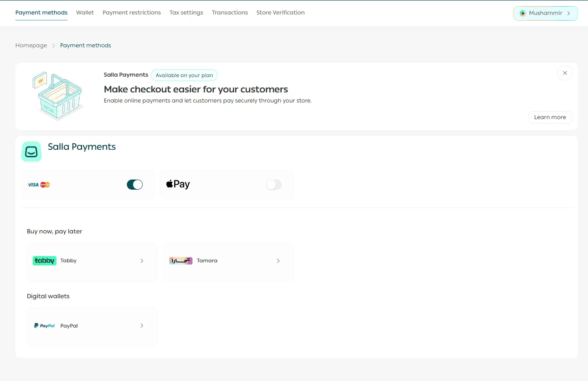Click the Learn more button
The image size is (588, 381).
tap(550, 117)
